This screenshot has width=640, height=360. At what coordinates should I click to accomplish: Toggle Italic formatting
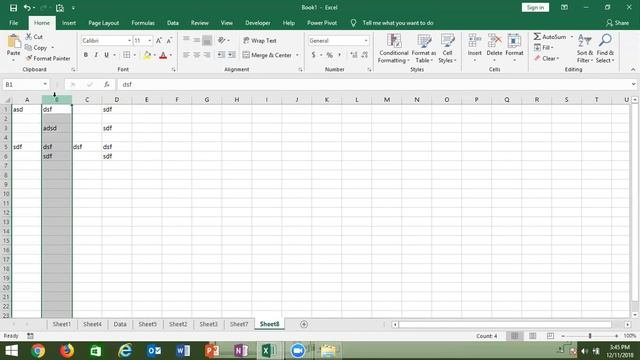pos(96,55)
